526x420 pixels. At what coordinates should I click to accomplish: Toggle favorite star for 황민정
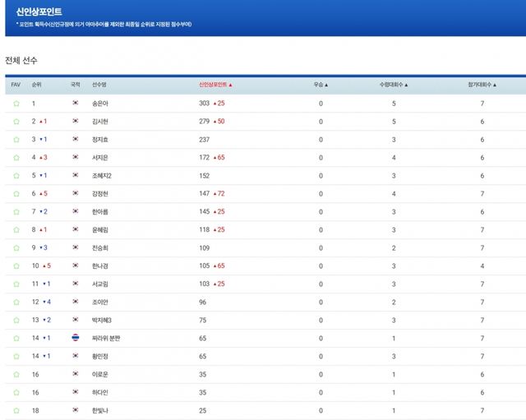click(16, 356)
